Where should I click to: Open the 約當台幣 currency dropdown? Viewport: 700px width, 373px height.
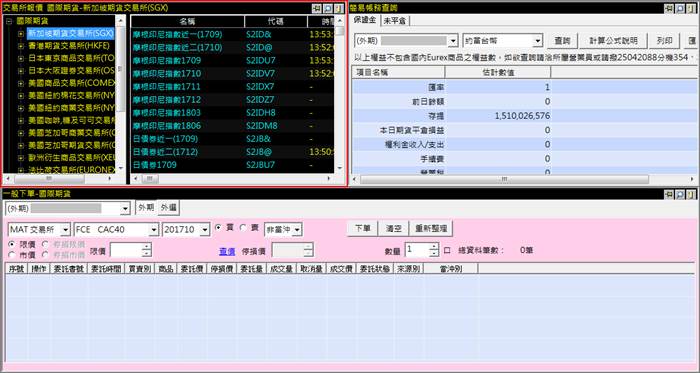pos(538,41)
